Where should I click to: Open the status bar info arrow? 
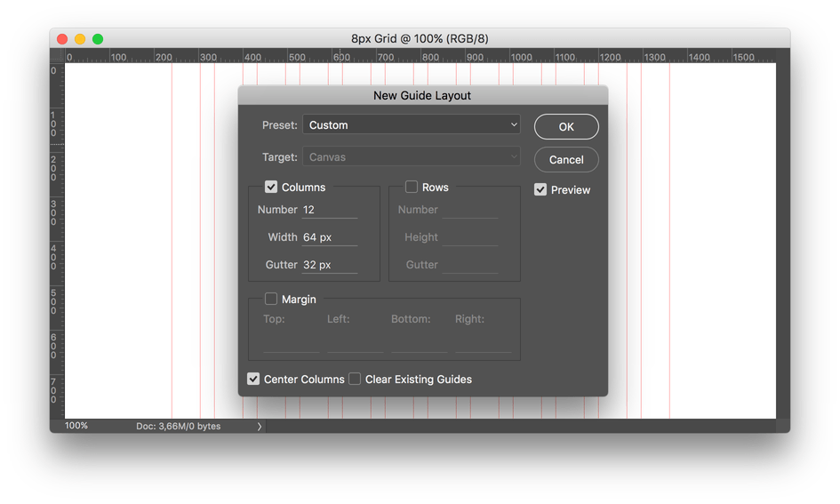pyautogui.click(x=260, y=427)
